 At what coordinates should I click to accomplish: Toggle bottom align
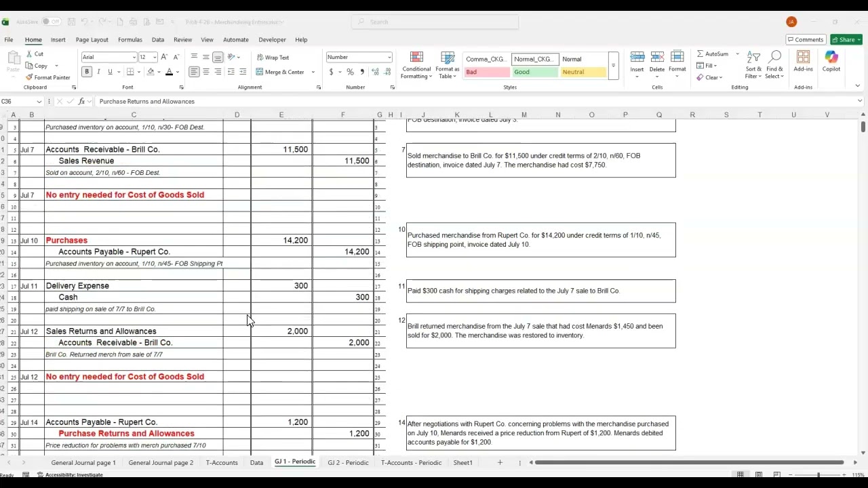[218, 57]
